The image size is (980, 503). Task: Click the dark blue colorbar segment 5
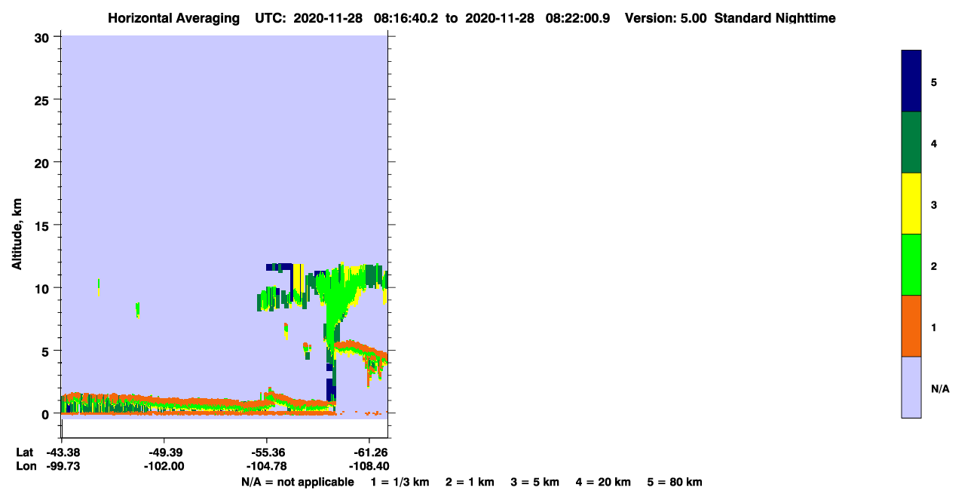point(911,81)
